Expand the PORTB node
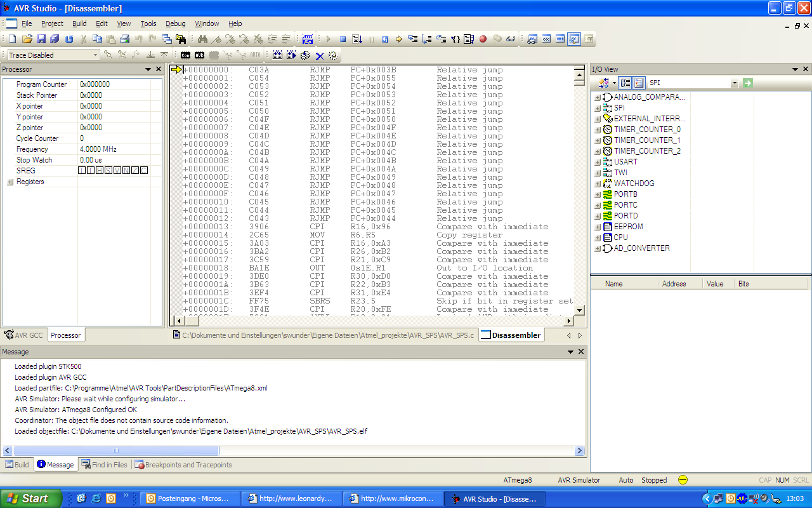This screenshot has height=508, width=812. point(598,195)
